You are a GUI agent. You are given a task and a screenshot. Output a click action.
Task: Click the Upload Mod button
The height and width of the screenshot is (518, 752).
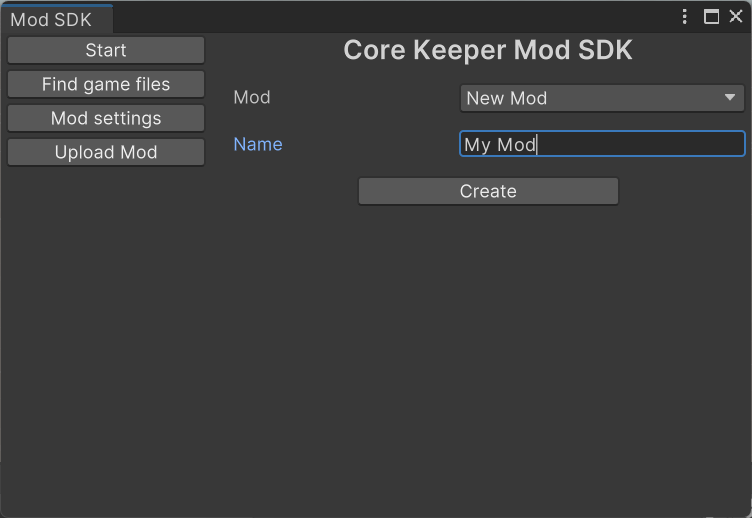click(106, 153)
